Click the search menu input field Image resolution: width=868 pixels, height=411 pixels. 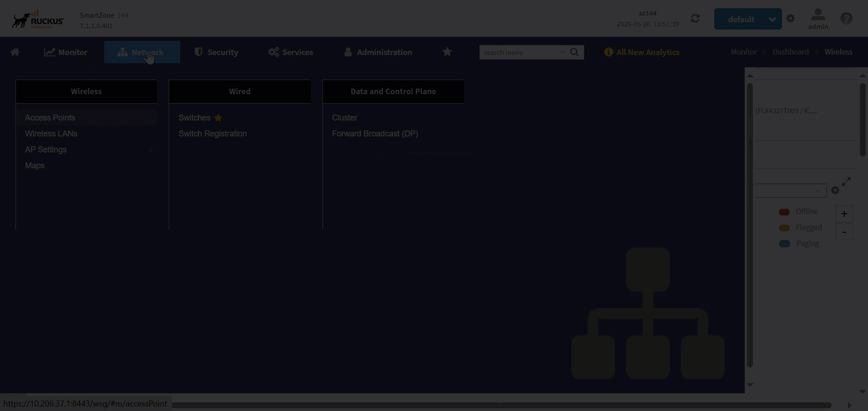pos(519,52)
